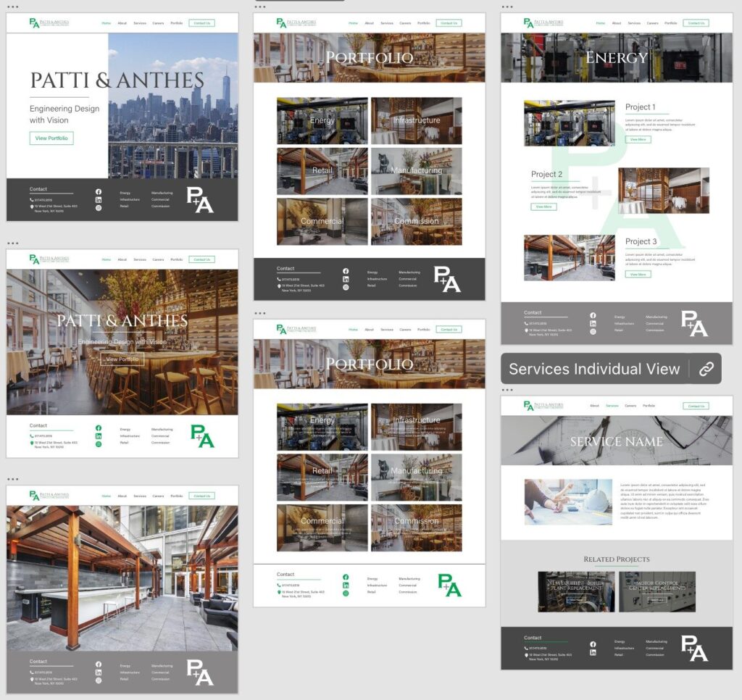Image resolution: width=742 pixels, height=700 pixels.
Task: Select Services Individual View label text
Action: pos(593,369)
